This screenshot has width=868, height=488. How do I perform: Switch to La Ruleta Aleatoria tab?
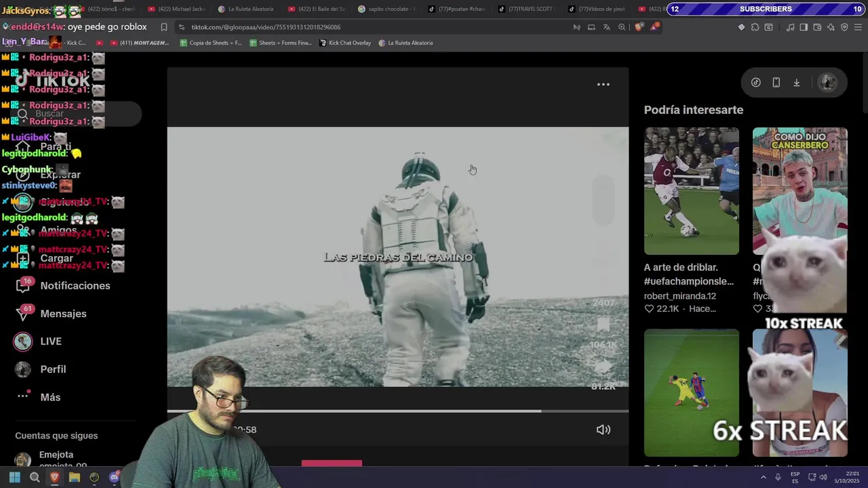click(x=245, y=9)
